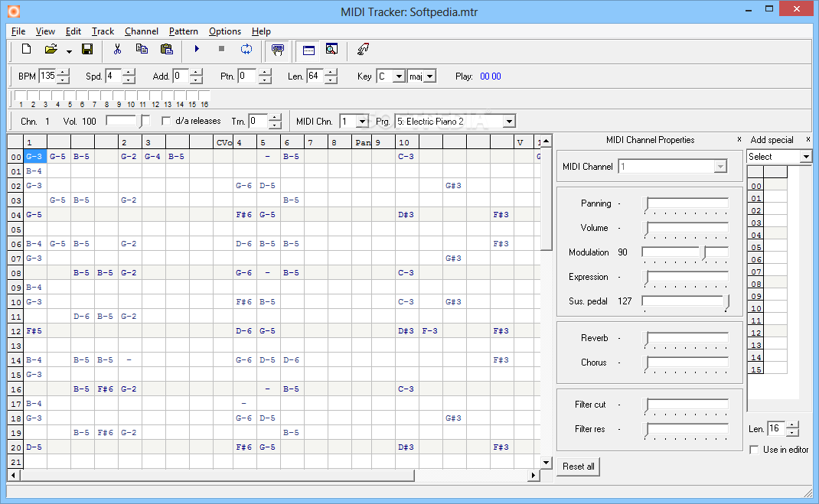
Task: Open the View menu
Action: pos(45,31)
